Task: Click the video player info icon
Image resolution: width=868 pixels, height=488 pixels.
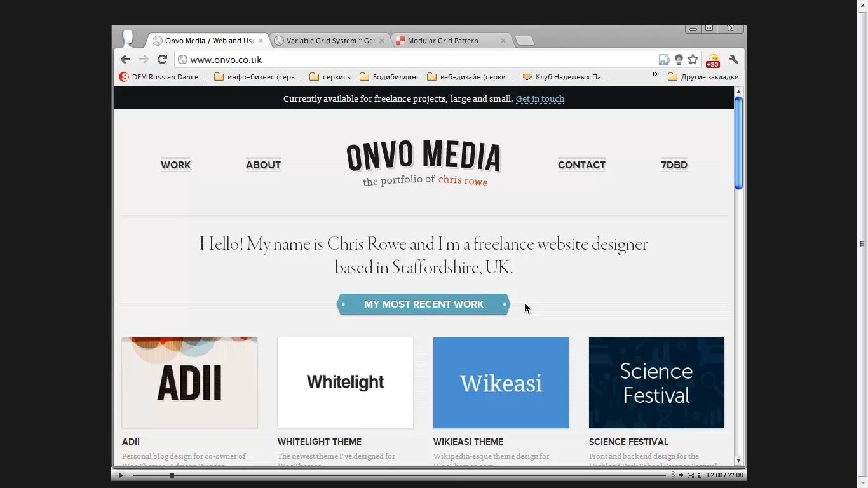Action: (700, 475)
